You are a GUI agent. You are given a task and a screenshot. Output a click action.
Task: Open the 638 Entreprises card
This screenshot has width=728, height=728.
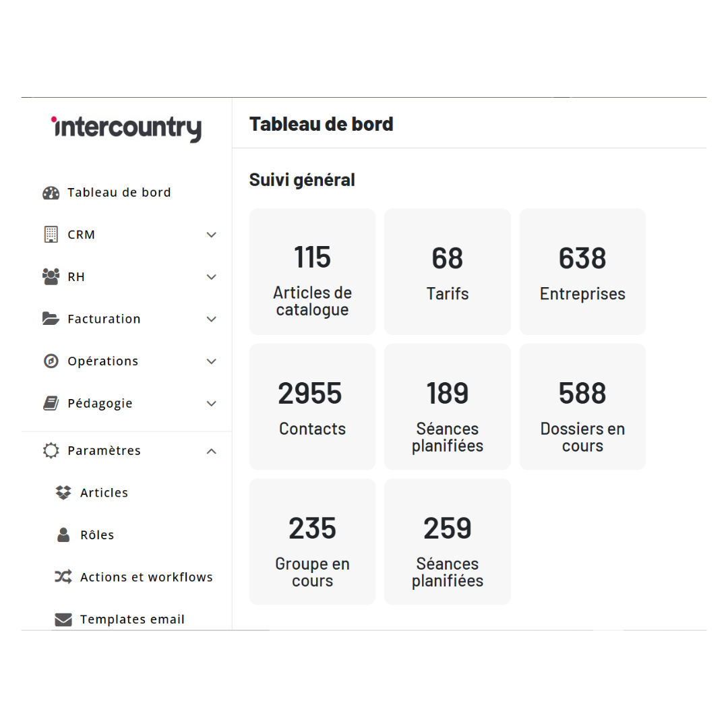point(582,272)
